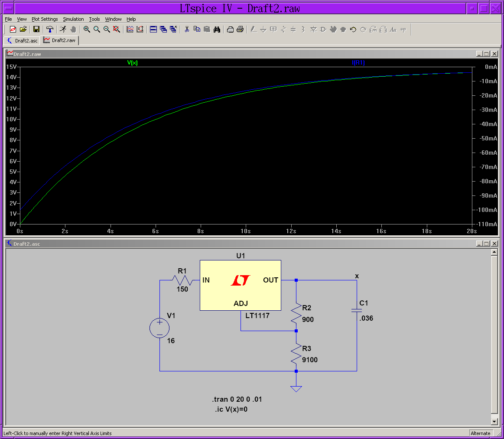The image size is (504, 439).
Task: Select the Capacitor component tool
Action: pos(293,29)
